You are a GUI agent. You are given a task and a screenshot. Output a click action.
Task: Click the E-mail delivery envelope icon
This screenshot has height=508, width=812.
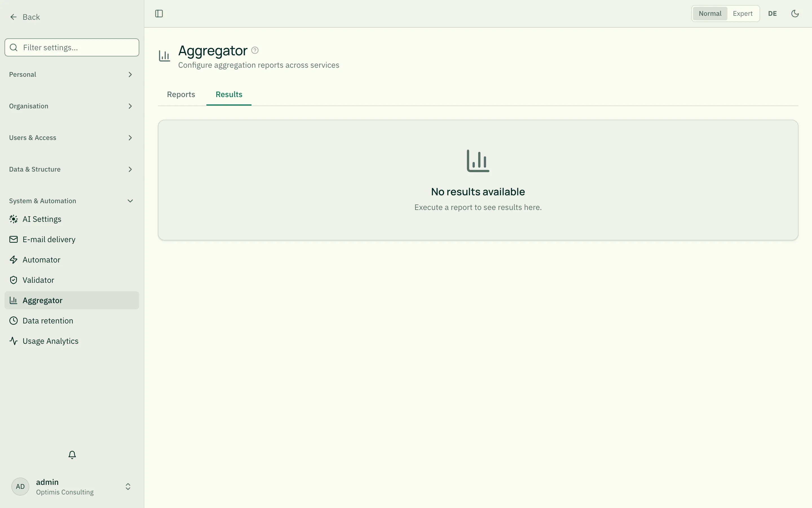point(14,240)
